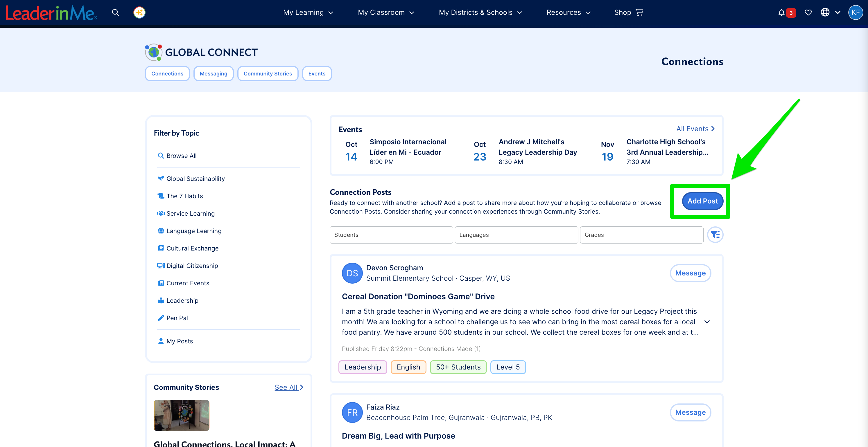Expand the My Classroom menu

coord(386,12)
